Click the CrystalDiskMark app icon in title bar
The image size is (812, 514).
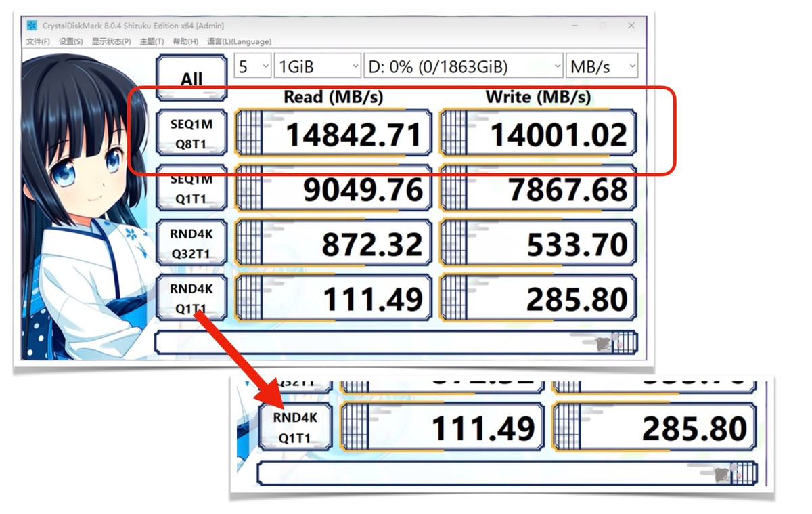point(32,26)
